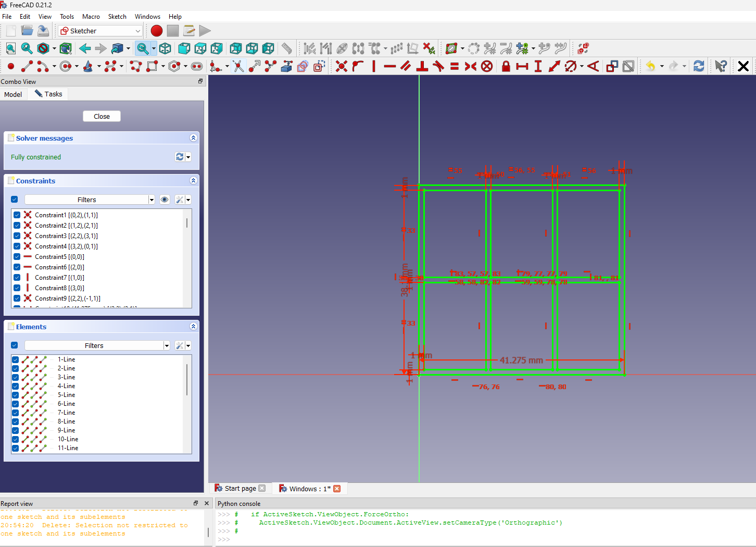Click the Fit all view icon
Viewport: 756px width, 547px height.
click(11, 48)
